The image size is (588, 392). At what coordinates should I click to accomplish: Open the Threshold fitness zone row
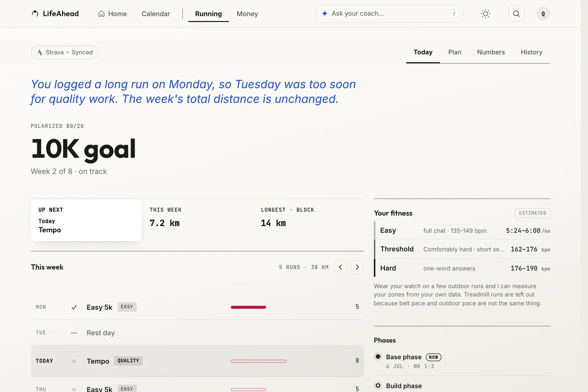(x=462, y=249)
